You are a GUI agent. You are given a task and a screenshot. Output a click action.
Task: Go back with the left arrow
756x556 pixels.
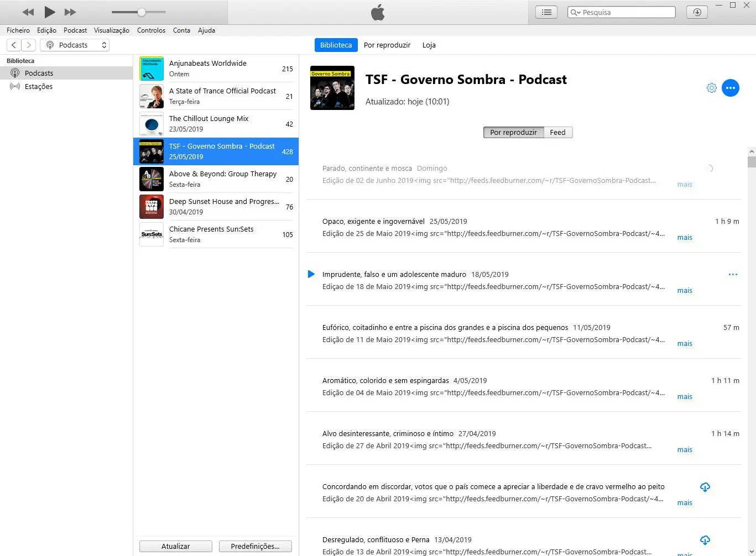14,45
